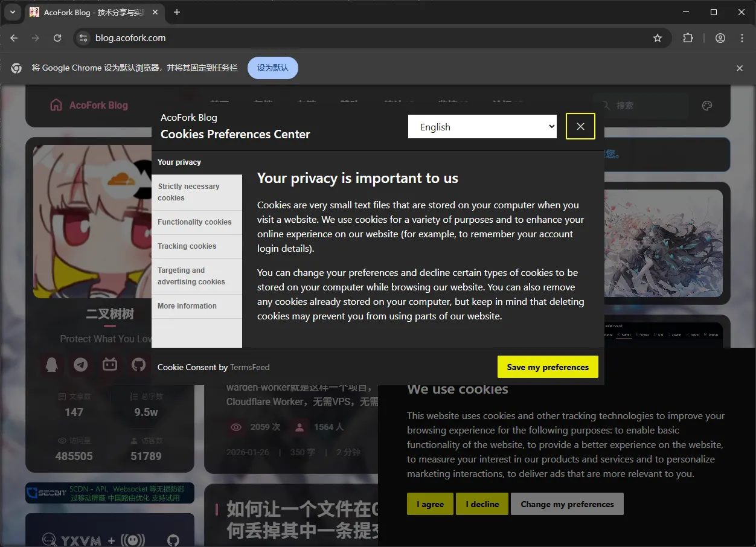Reload the page
This screenshot has height=547, width=756.
(57, 38)
